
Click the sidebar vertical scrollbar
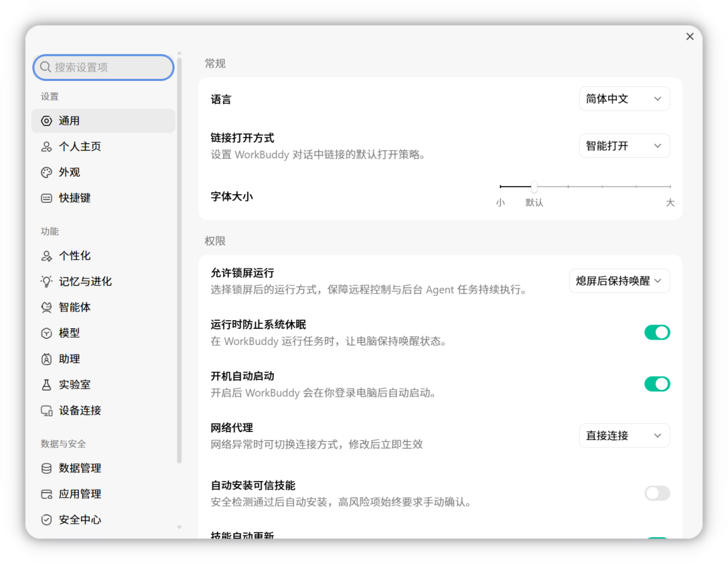point(179,260)
